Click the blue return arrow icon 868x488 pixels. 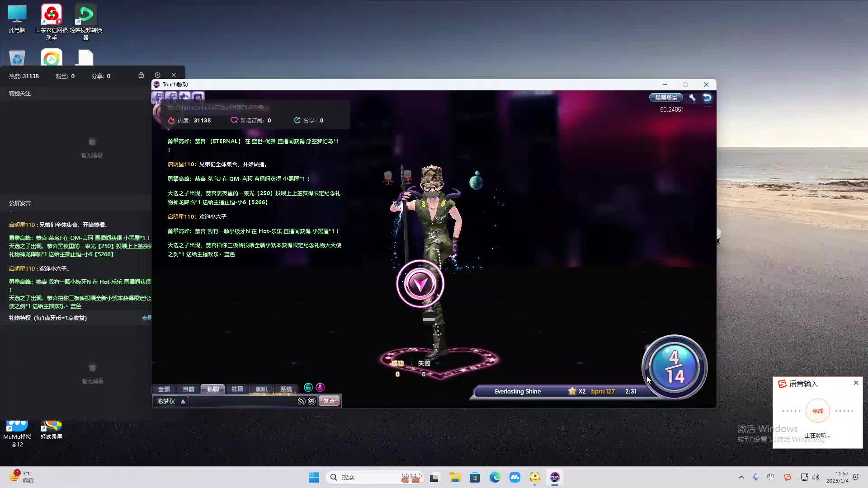point(707,98)
